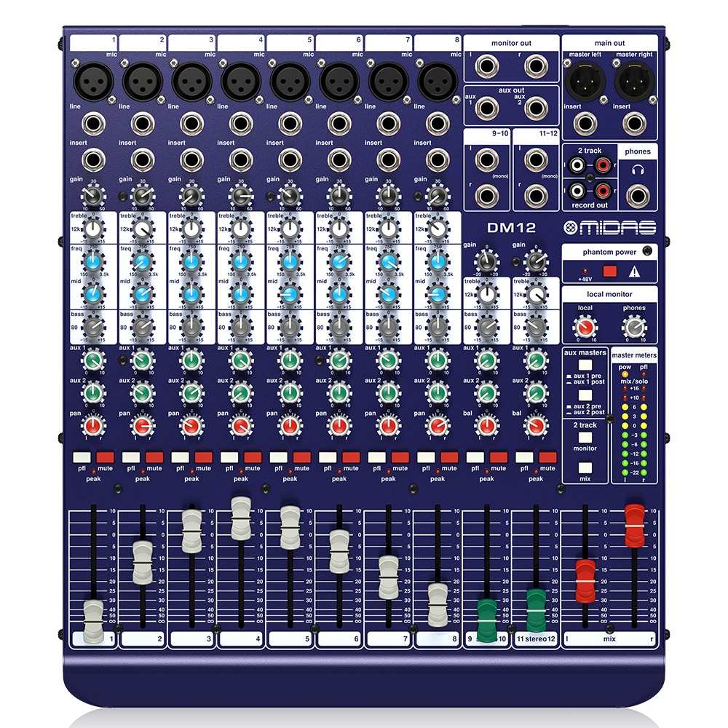This screenshot has height=728, width=728.
Task: Click the gain knob above the 9-10 channel
Action: point(486,261)
